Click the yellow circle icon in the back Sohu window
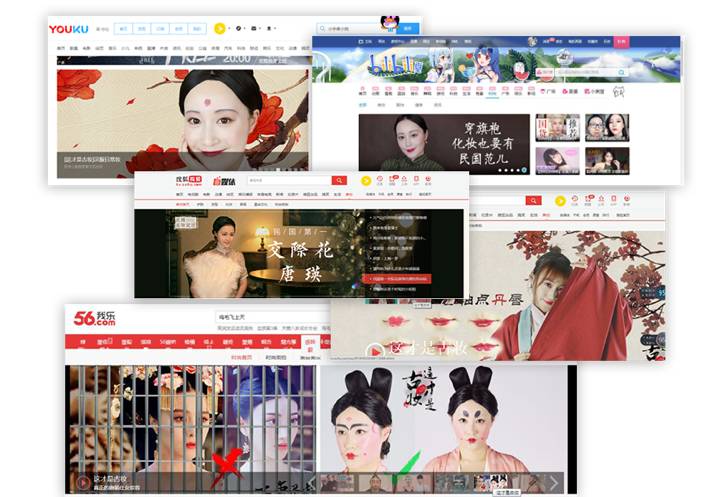Viewport: 703px width, 497px height. click(x=560, y=201)
